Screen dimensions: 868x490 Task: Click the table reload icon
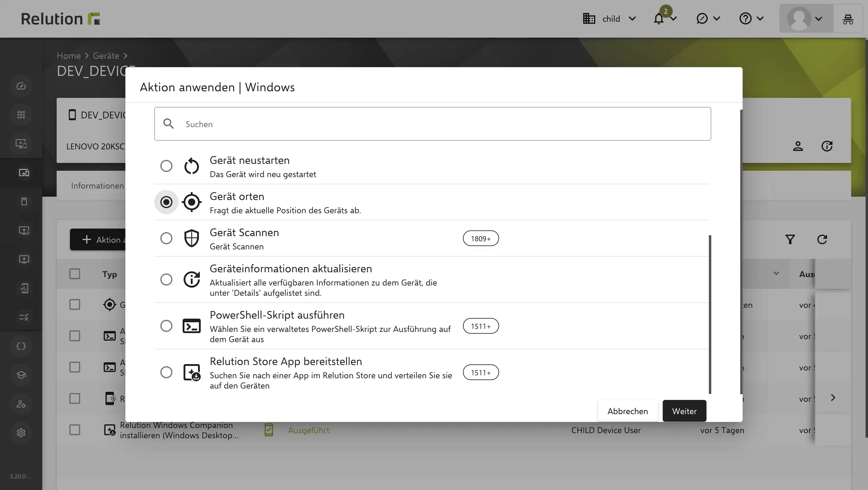click(x=822, y=239)
